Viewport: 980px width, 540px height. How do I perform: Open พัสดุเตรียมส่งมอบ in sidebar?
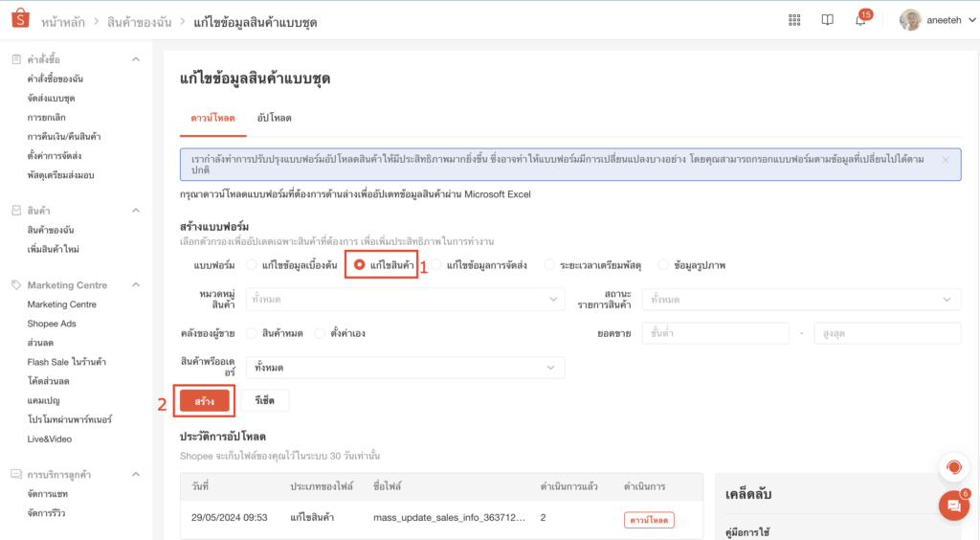coord(60,175)
